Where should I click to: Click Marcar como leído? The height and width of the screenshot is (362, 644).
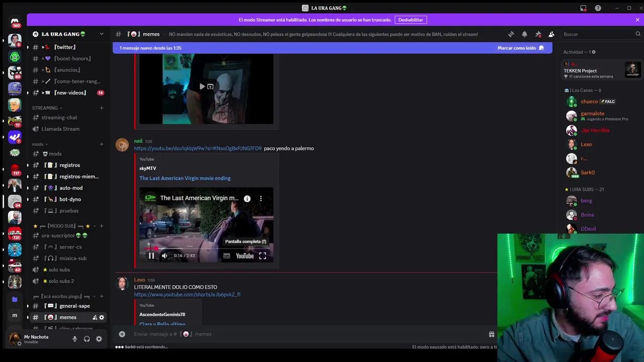(x=521, y=48)
